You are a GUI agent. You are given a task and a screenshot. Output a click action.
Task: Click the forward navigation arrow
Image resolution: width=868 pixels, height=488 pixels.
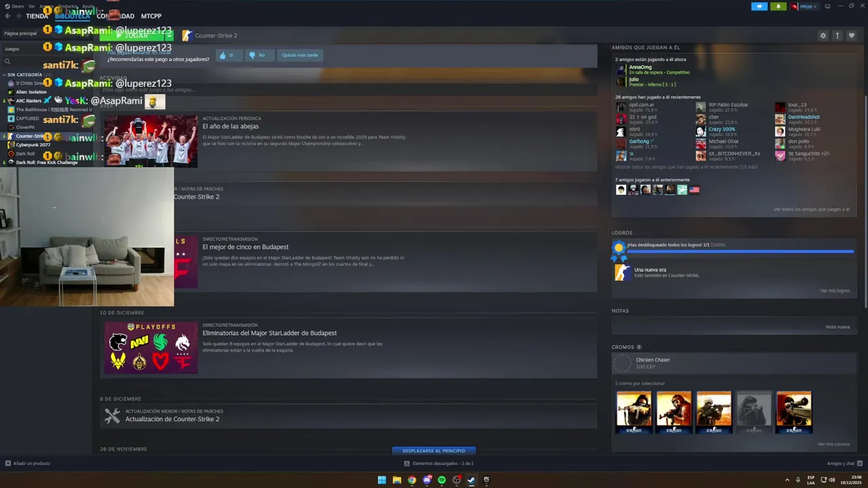[x=18, y=16]
